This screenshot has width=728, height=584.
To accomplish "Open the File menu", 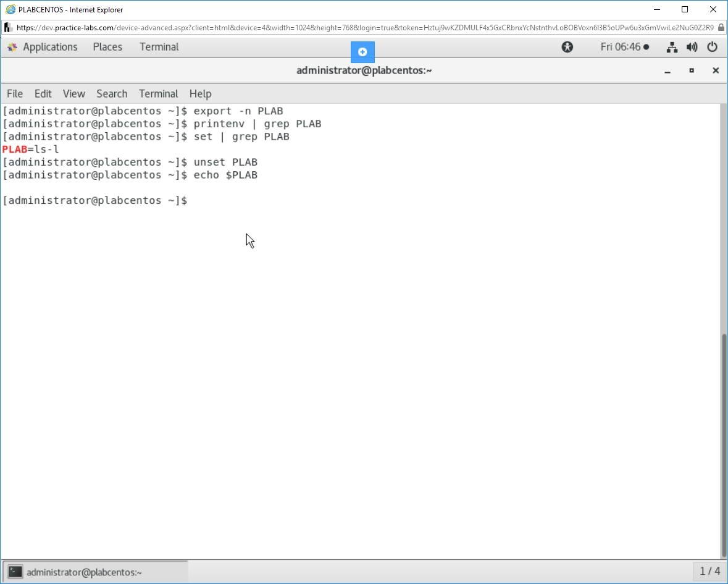I will click(x=15, y=93).
